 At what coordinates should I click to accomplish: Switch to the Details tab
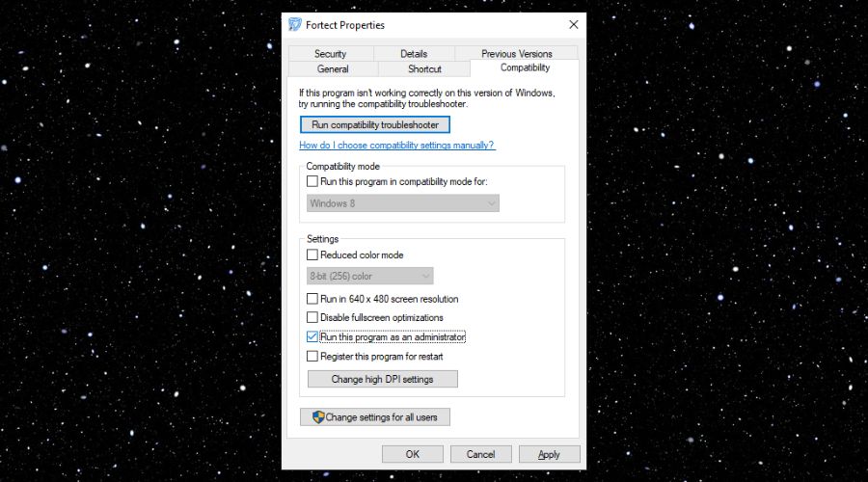point(414,54)
